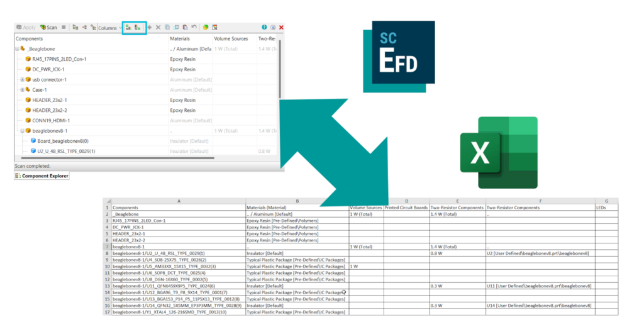
Task: Switch to the Component Explorer tab
Action: click(42, 176)
